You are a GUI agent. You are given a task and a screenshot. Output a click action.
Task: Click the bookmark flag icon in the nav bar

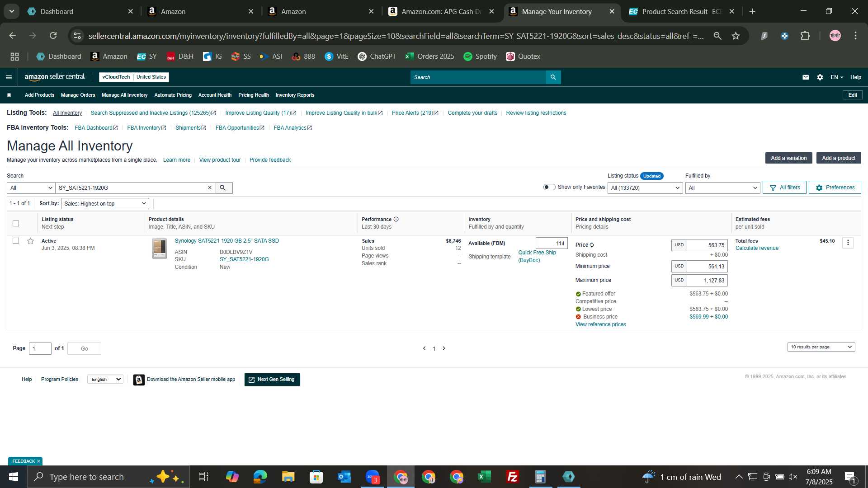pyautogui.click(x=9, y=95)
